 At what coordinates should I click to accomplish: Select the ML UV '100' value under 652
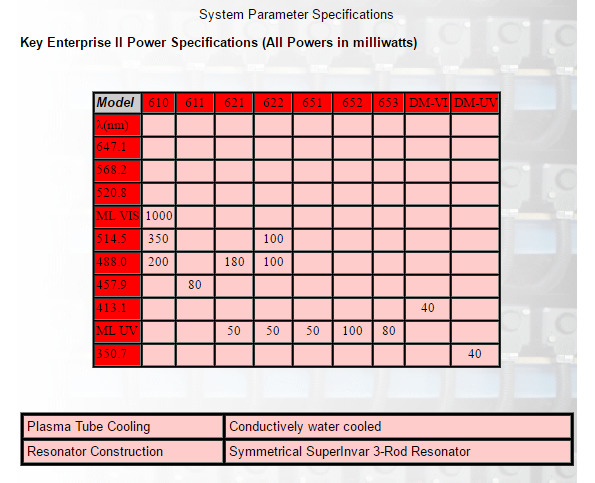pos(352,332)
